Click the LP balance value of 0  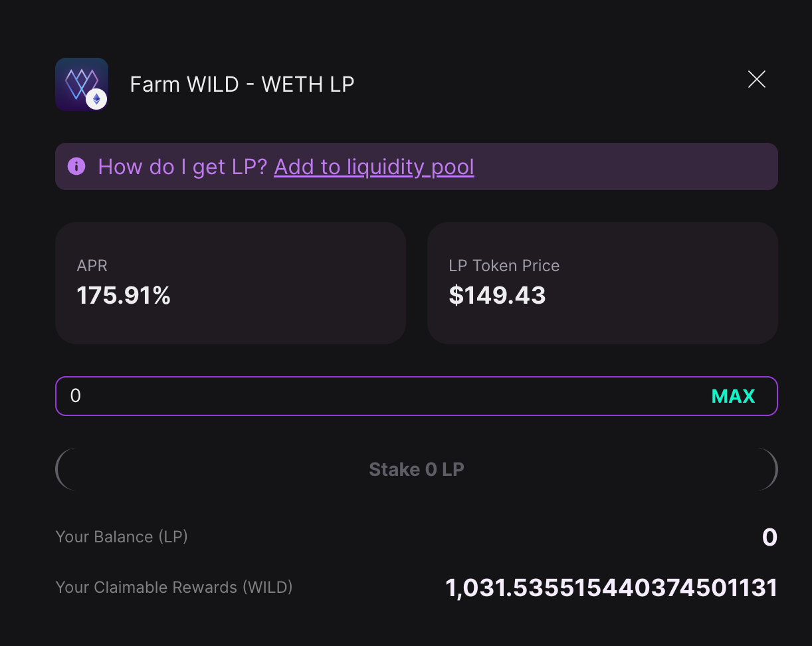coord(769,537)
